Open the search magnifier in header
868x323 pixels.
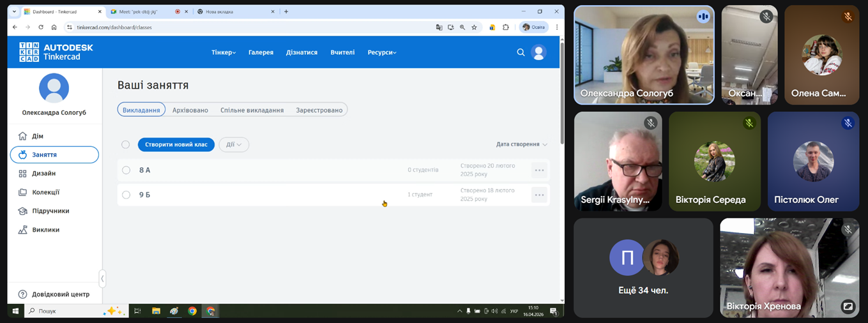[521, 52]
